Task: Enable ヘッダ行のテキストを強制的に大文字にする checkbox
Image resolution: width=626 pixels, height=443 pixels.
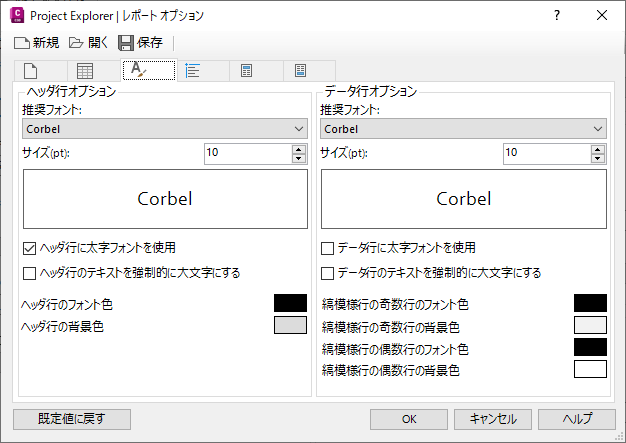Action: [x=28, y=272]
